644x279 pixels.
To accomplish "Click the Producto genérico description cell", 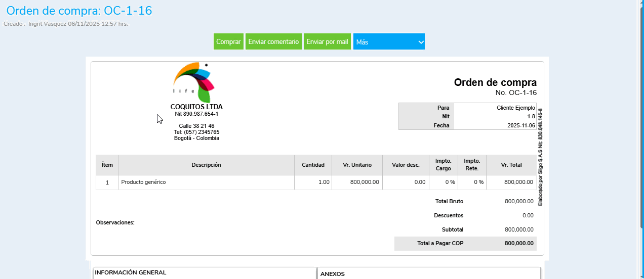I will coord(143,182).
